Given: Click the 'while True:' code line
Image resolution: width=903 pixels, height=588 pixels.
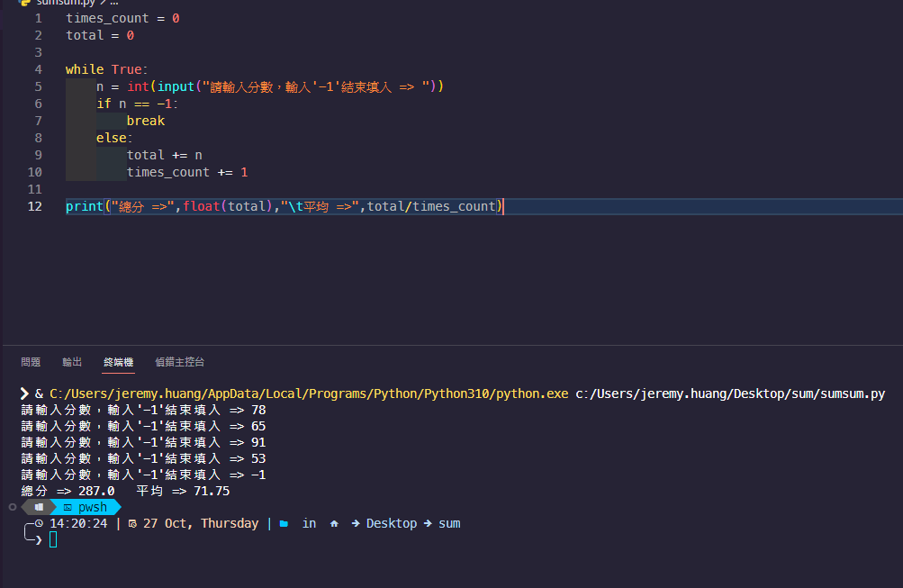Looking at the screenshot, I should tap(106, 69).
